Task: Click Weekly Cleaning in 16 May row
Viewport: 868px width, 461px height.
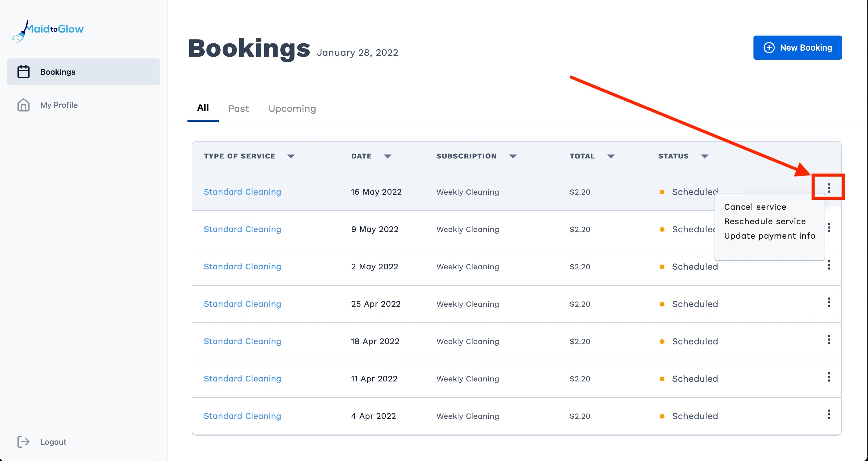Action: pyautogui.click(x=468, y=192)
